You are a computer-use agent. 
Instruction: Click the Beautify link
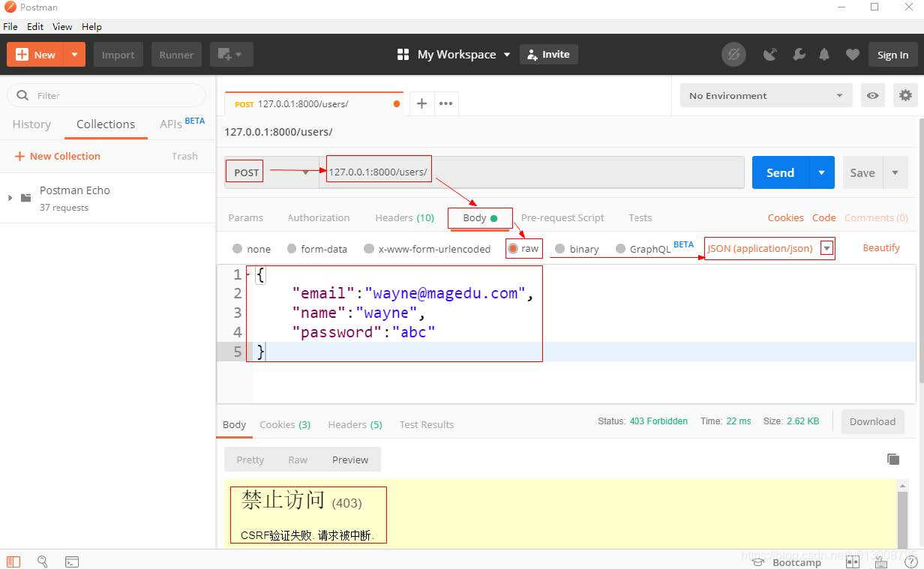coord(881,248)
